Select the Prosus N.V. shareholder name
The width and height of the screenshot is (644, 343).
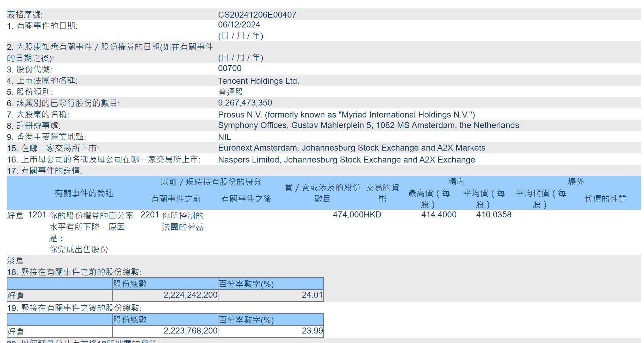pos(347,115)
